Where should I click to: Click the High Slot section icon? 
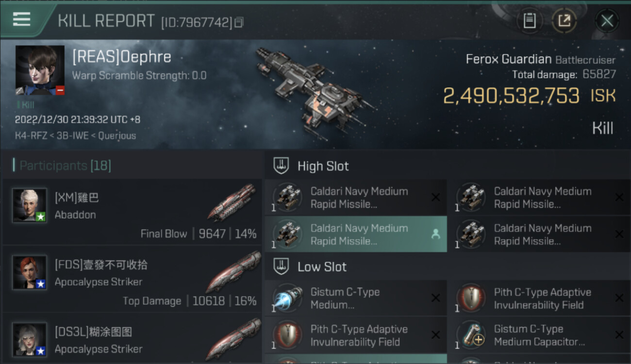(282, 166)
